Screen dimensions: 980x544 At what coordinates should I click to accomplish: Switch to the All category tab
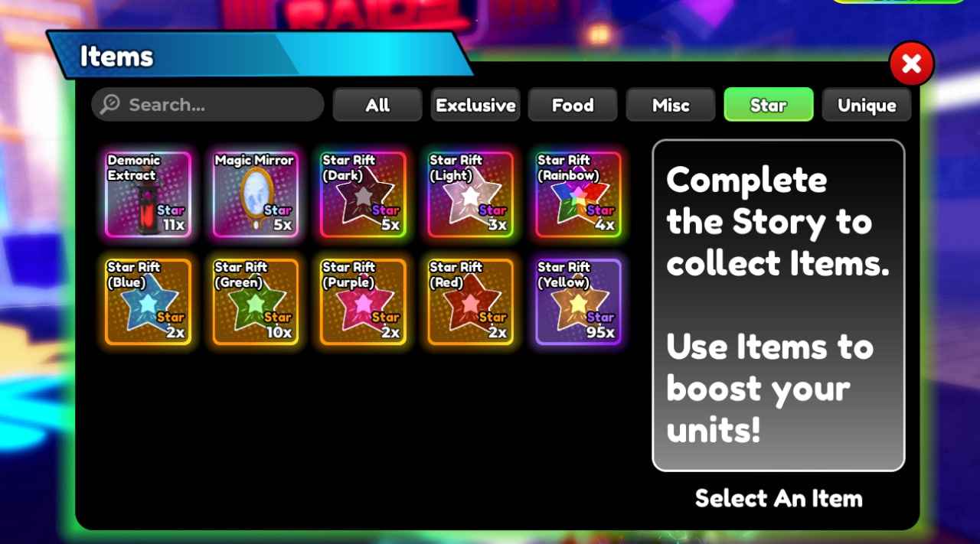(377, 105)
